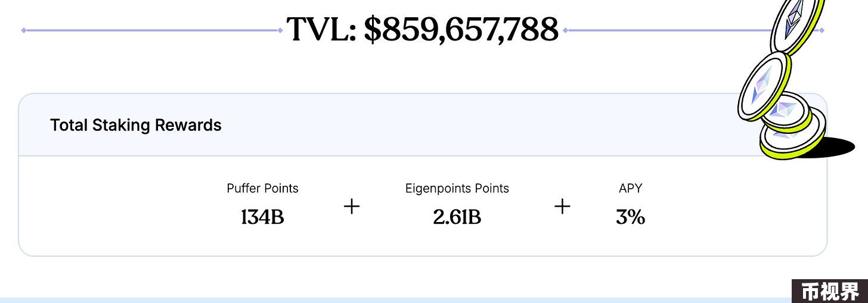Click the plus sign before APY
Viewport: 868px width, 303px height.
(x=562, y=207)
